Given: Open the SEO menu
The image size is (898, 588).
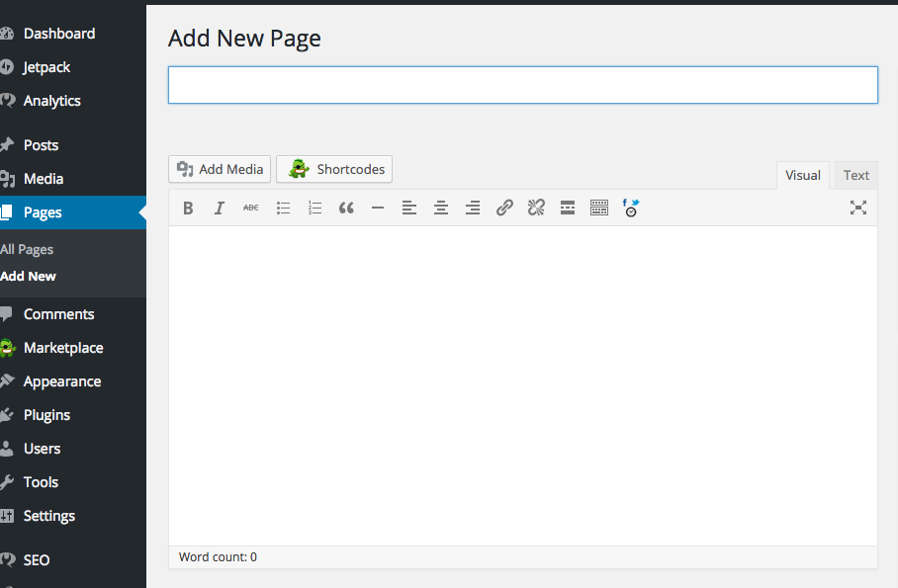Looking at the screenshot, I should pos(36,560).
